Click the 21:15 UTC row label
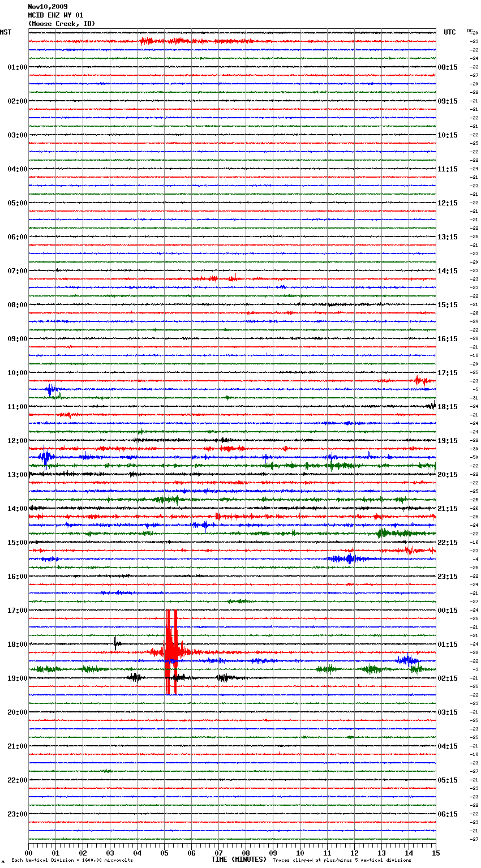Image resolution: width=481 pixels, height=868 pixels. pos(448,509)
